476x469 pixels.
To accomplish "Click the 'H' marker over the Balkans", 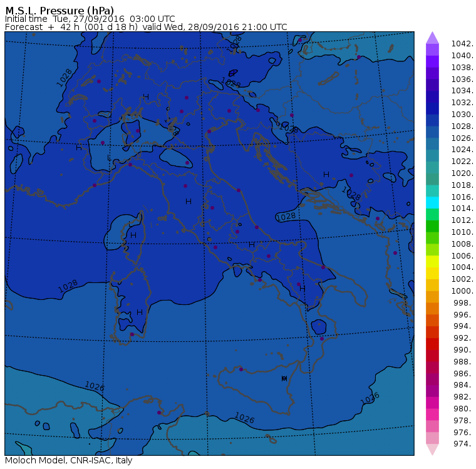I will click(326, 175).
